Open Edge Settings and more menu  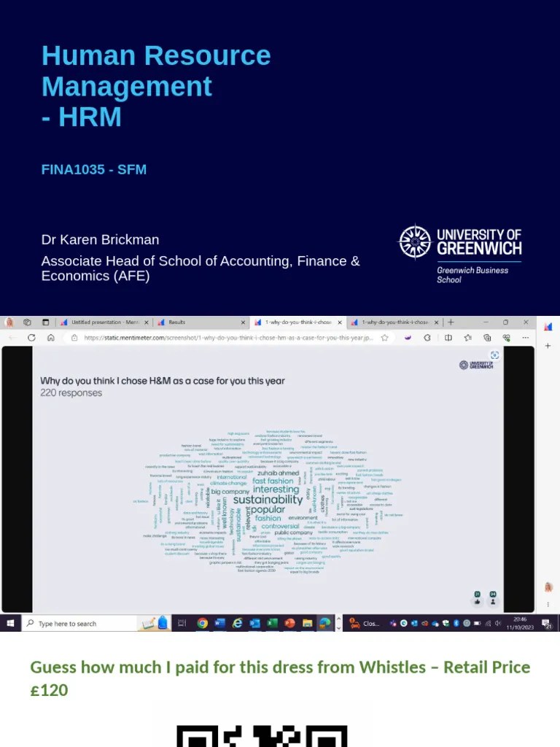tap(525, 338)
